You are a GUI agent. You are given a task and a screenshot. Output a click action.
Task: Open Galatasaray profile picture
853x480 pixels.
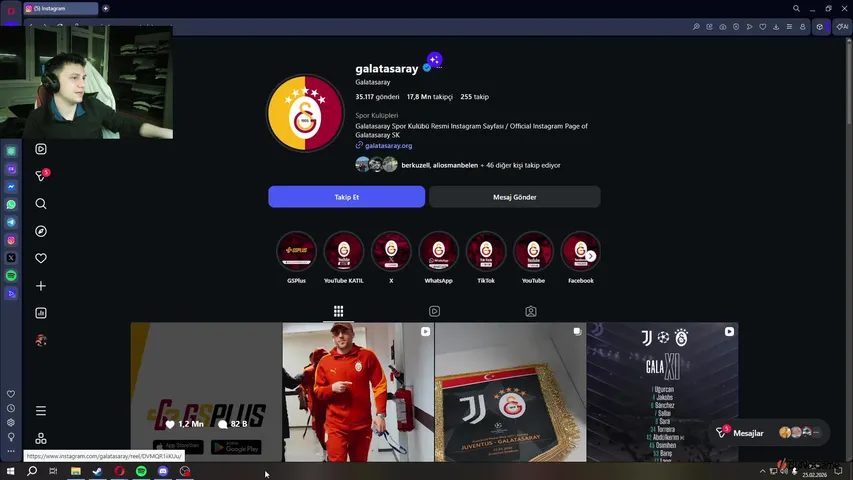point(305,113)
